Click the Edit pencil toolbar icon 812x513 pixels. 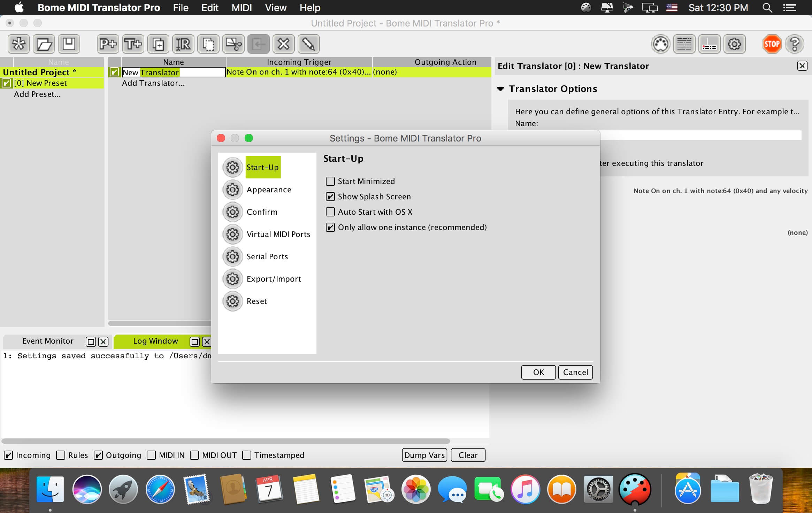[309, 44]
